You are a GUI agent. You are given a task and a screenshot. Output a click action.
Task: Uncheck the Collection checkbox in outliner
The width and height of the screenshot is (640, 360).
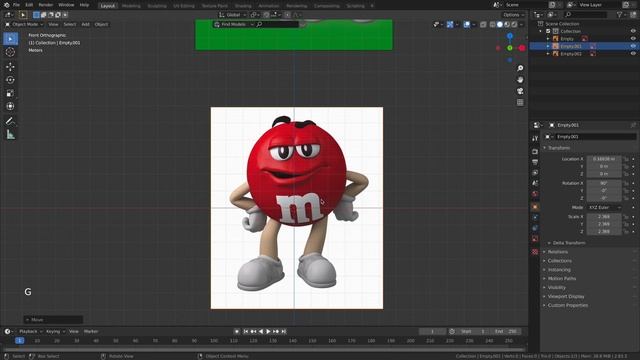pos(548,31)
